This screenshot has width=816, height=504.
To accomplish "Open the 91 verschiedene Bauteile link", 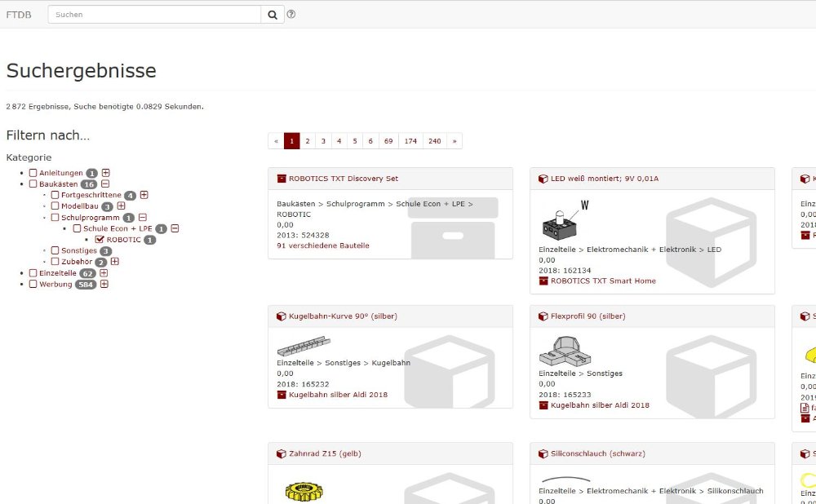I will [323, 245].
